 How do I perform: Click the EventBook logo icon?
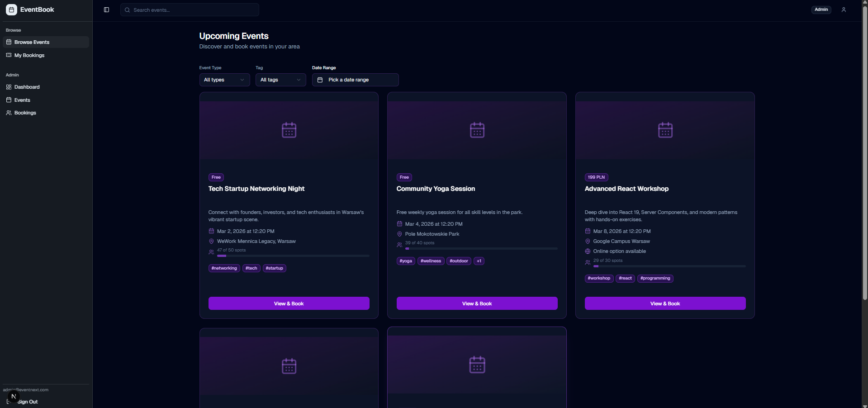(11, 9)
